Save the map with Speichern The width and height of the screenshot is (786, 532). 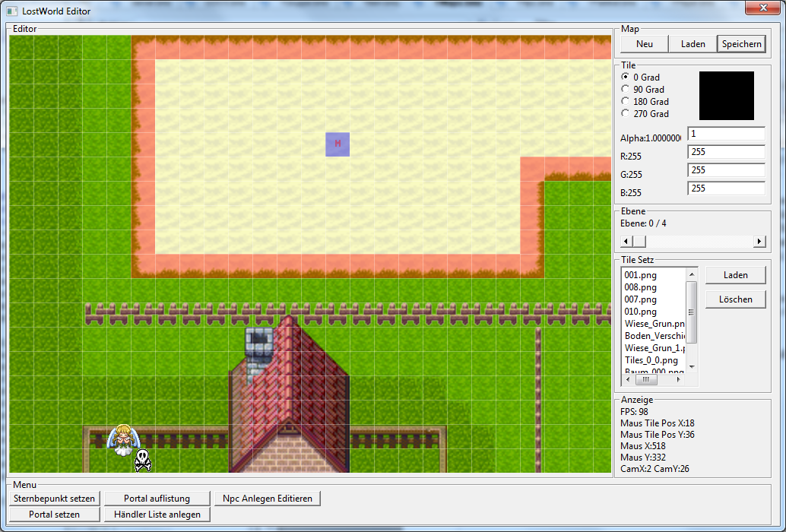pos(741,44)
